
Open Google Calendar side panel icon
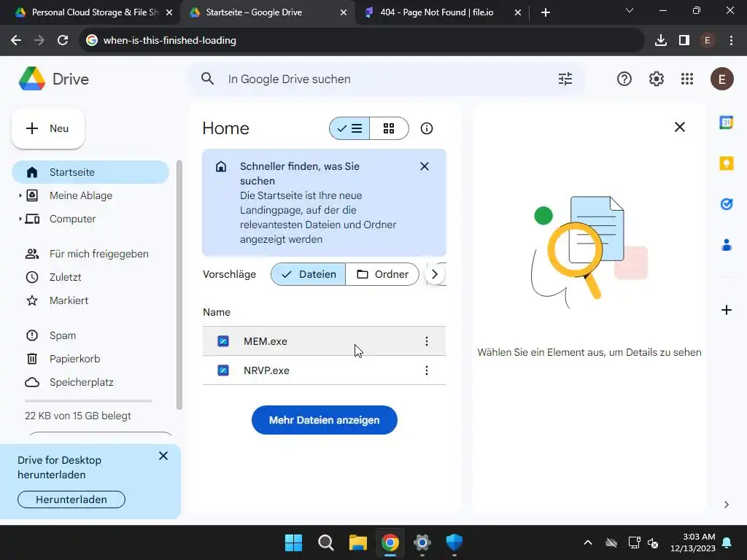pos(726,122)
